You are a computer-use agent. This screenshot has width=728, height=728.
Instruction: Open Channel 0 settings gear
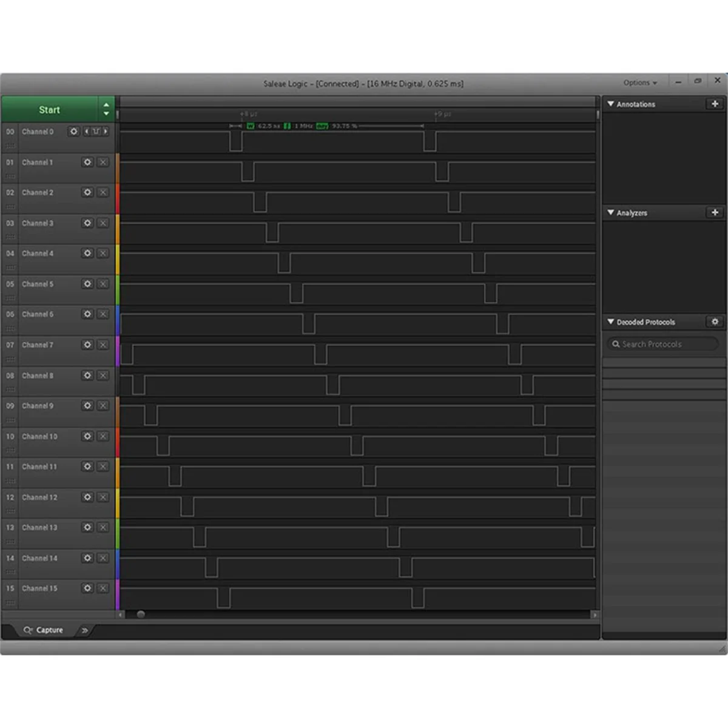[74, 131]
